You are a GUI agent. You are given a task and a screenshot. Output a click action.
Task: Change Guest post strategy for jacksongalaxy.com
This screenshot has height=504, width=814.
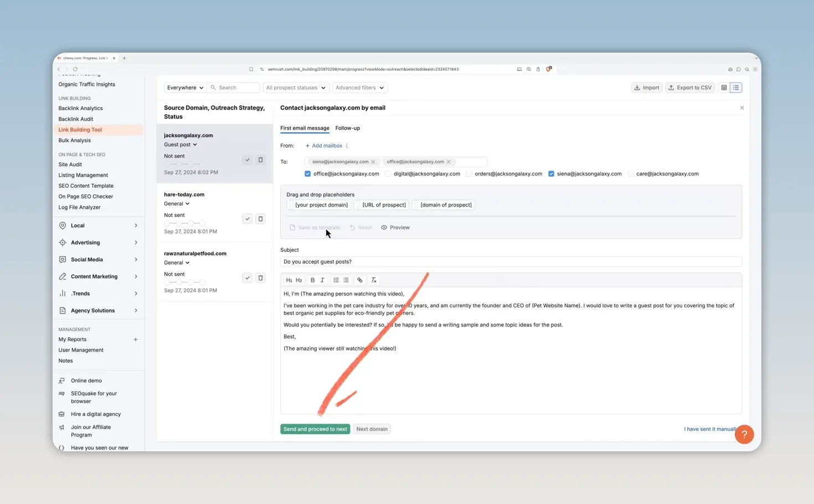pos(181,145)
